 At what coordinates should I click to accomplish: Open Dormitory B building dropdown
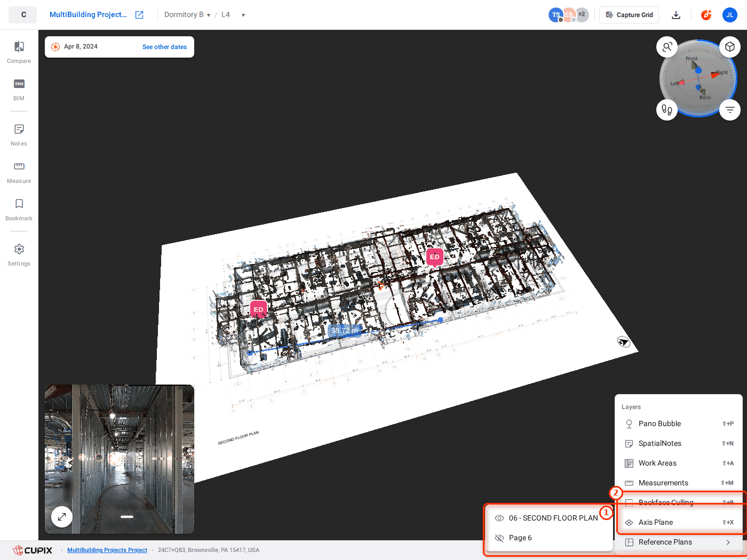187,15
